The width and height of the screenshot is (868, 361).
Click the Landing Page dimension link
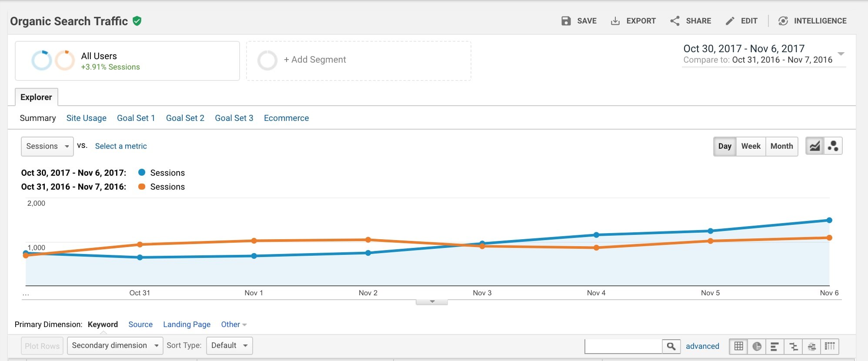point(187,324)
